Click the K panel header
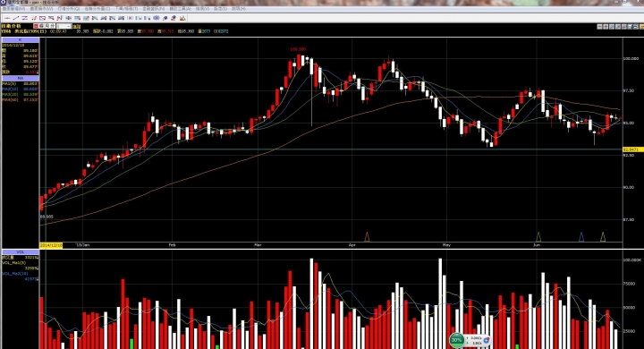This screenshot has height=349, width=644. coord(20,40)
